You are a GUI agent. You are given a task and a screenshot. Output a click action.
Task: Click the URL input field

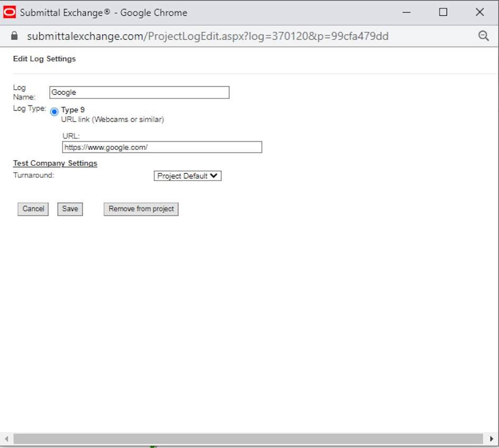(162, 147)
